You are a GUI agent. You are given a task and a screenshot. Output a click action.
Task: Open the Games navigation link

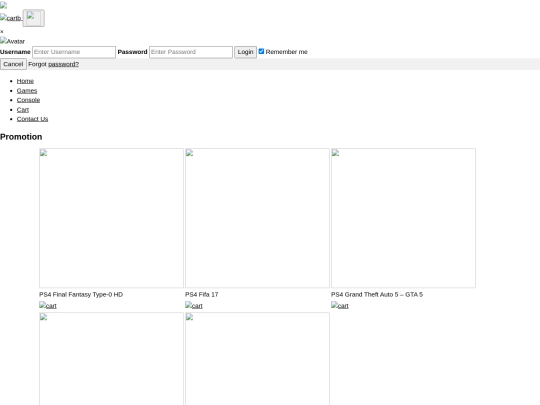coord(27,91)
